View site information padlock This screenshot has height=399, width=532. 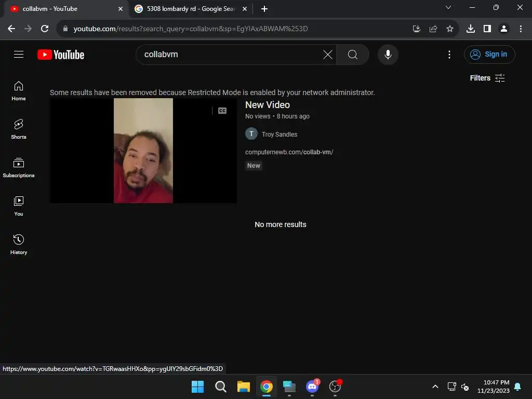click(x=65, y=29)
